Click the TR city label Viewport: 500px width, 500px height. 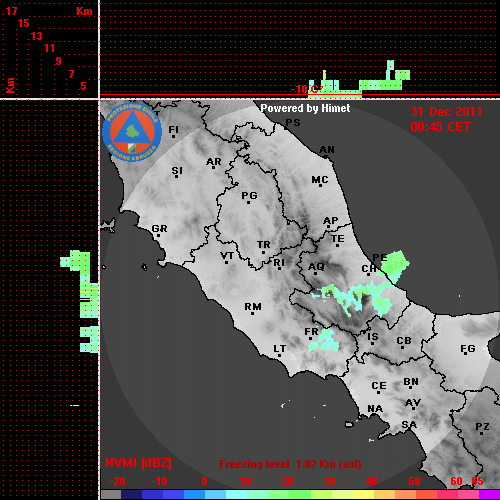pyautogui.click(x=264, y=245)
